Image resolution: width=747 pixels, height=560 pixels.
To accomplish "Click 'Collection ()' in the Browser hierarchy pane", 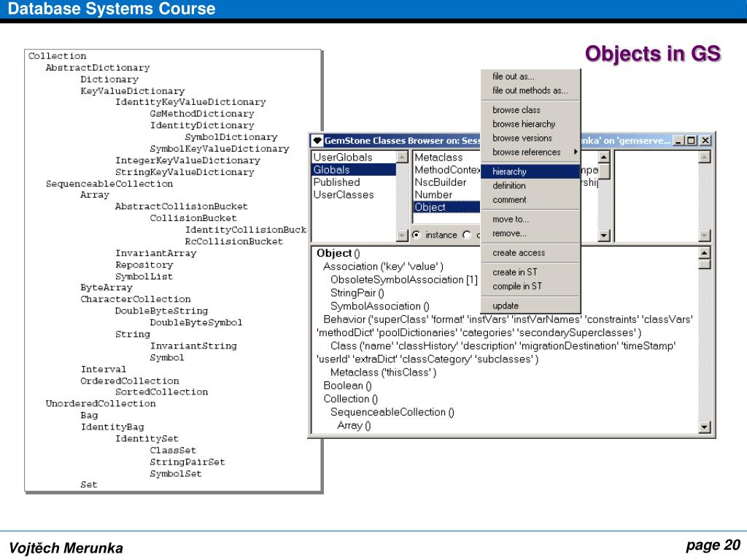I will pyautogui.click(x=350, y=399).
